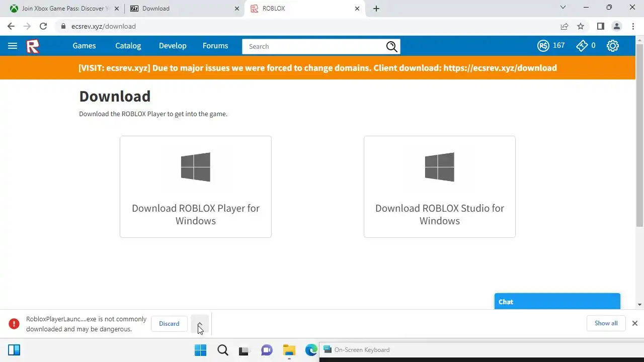The image size is (644, 362).
Task: Go forward in browser history
Action: (x=27, y=26)
